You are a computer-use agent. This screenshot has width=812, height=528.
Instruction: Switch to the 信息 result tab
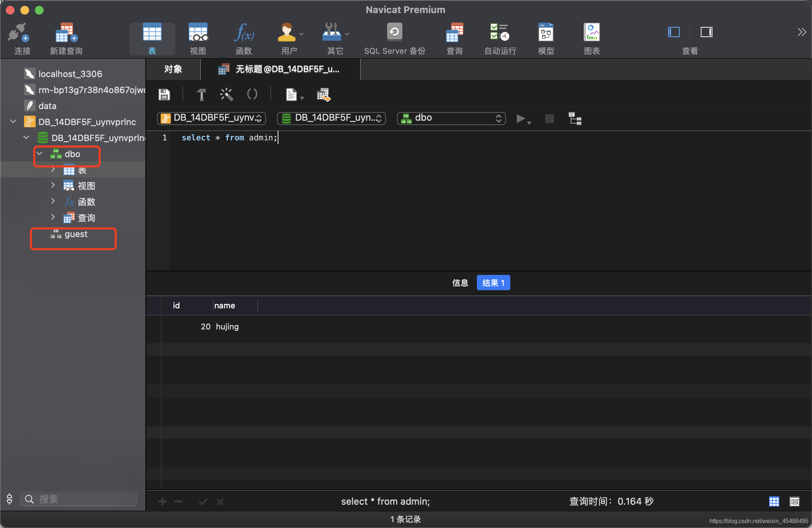click(460, 283)
